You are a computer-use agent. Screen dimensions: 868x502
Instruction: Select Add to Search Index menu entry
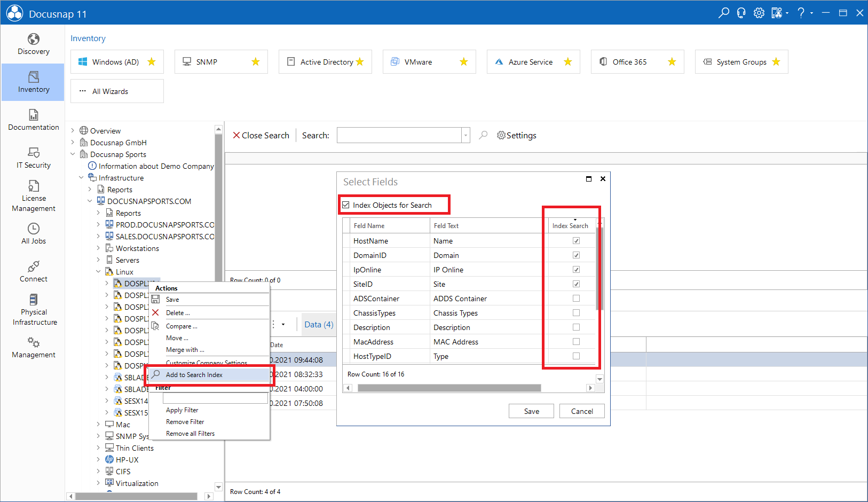pyautogui.click(x=210, y=375)
